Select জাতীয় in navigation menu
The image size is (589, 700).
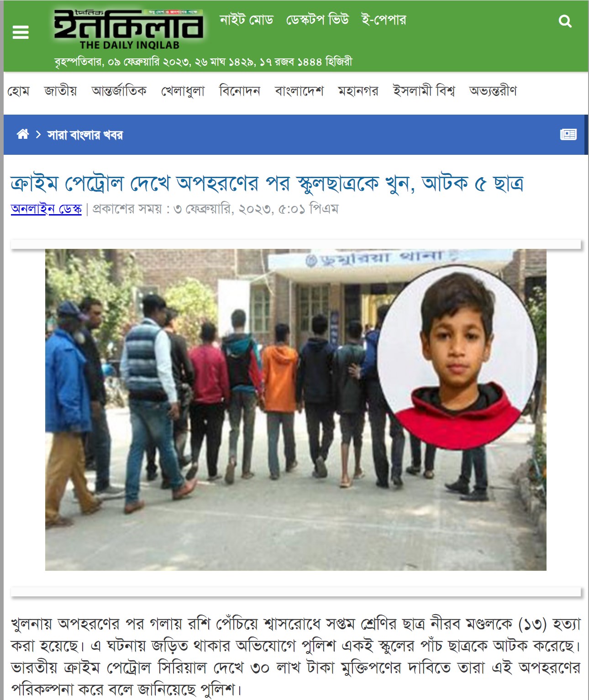pyautogui.click(x=60, y=91)
